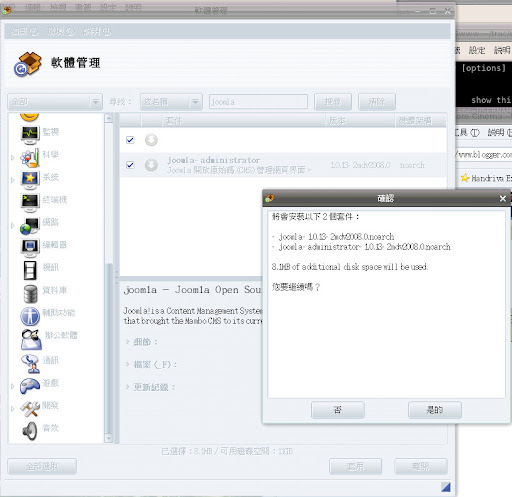Click the "joomla - Joomla Open Sou" heading
The image size is (512, 497).
click(192, 290)
